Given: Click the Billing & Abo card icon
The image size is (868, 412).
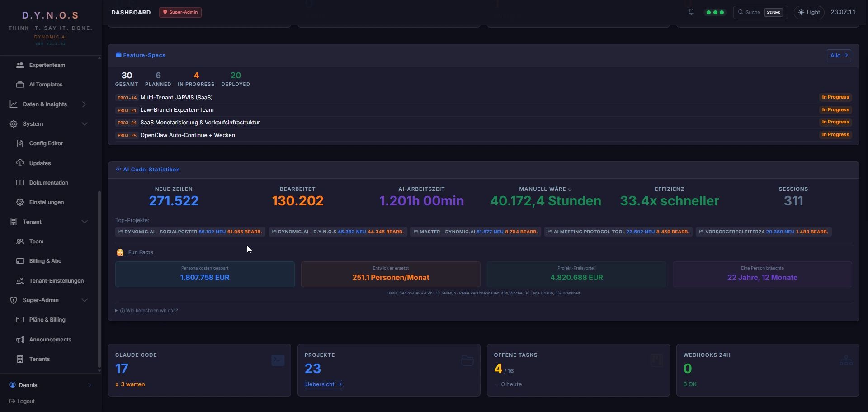Looking at the screenshot, I should [x=20, y=261].
